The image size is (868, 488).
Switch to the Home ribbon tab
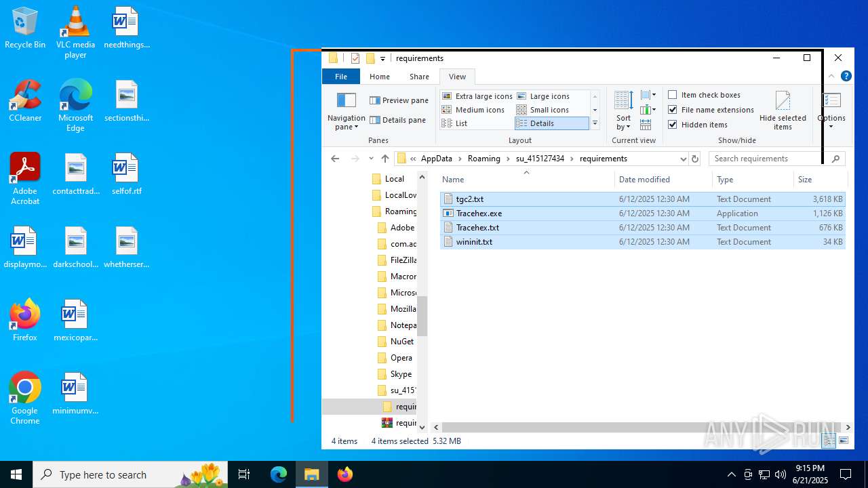[x=380, y=77]
